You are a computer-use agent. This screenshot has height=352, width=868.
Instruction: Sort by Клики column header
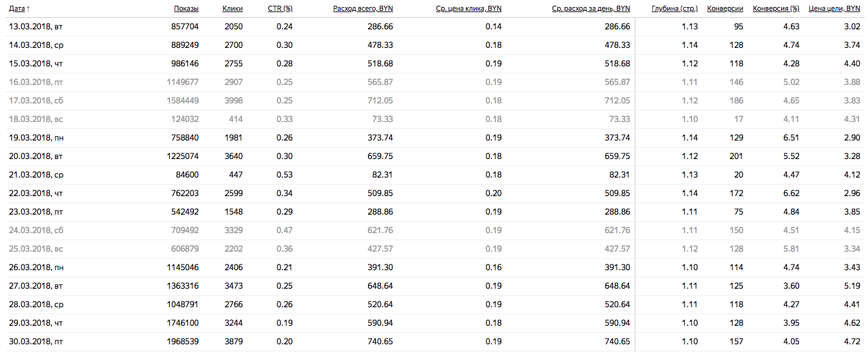click(x=233, y=8)
